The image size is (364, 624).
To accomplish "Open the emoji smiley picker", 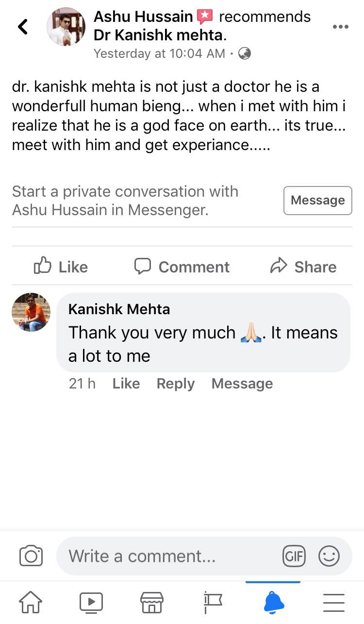I will 329,556.
